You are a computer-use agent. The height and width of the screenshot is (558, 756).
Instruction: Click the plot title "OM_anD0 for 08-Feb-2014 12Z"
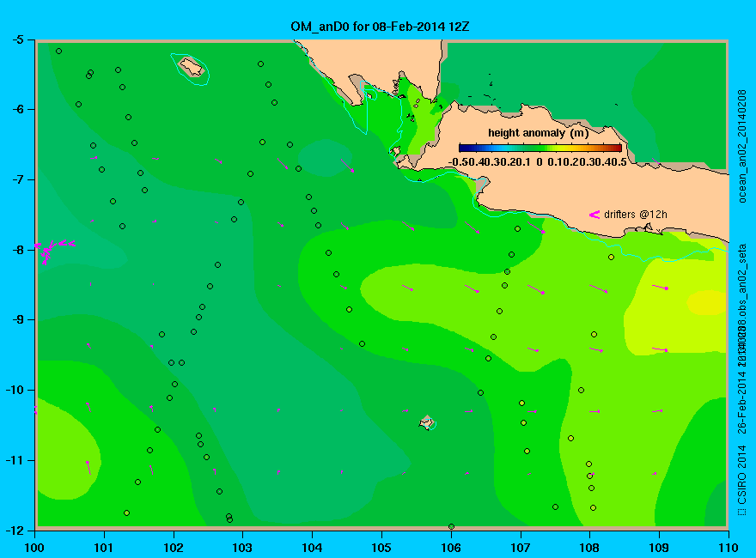(x=380, y=27)
